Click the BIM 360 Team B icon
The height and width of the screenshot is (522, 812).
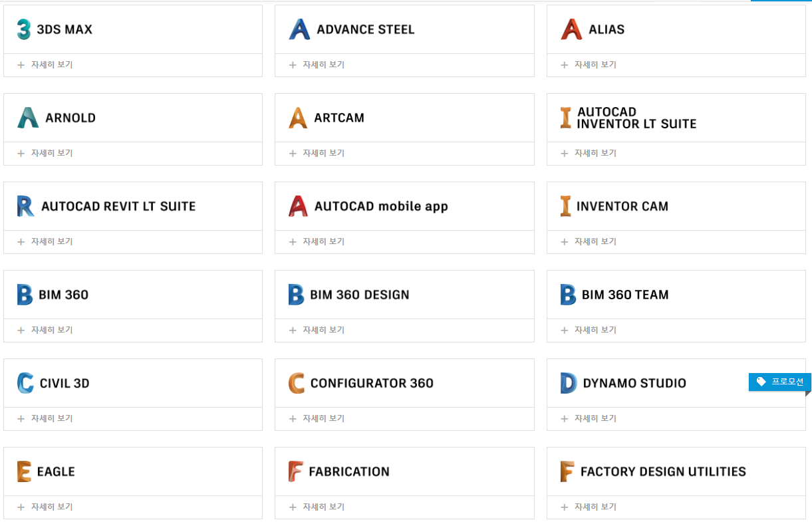(x=568, y=295)
